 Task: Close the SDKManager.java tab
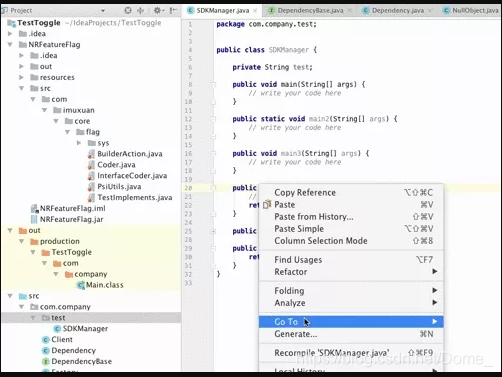[255, 11]
